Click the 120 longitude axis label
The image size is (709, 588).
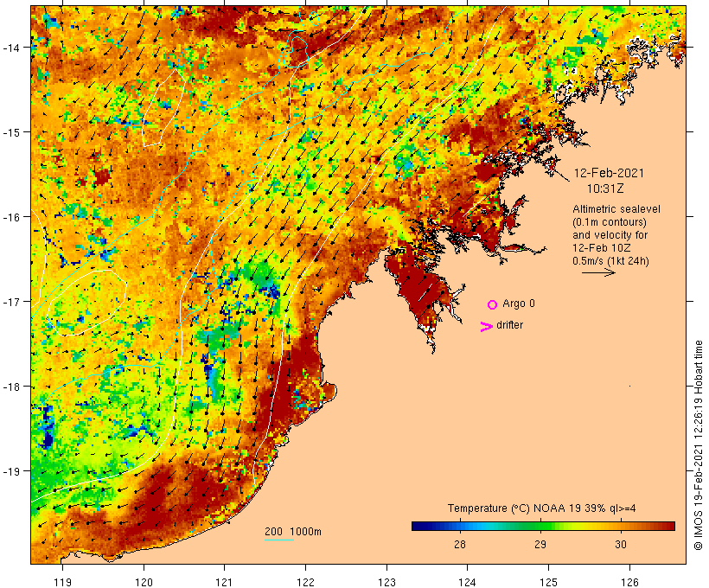pyautogui.click(x=144, y=582)
